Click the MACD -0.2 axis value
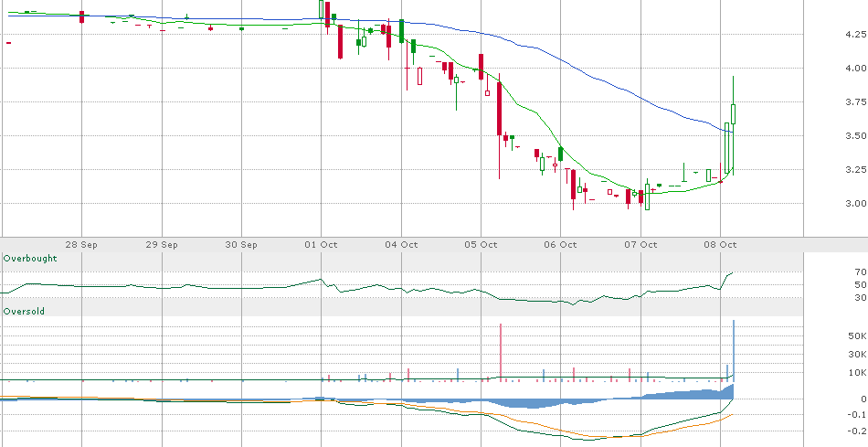The height and width of the screenshot is (447, 868). (x=858, y=431)
